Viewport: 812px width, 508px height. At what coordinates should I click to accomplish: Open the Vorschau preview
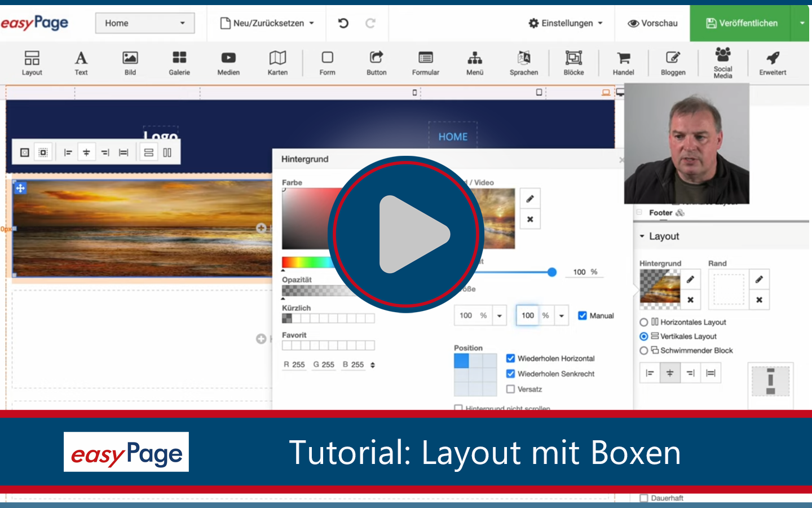coord(652,23)
